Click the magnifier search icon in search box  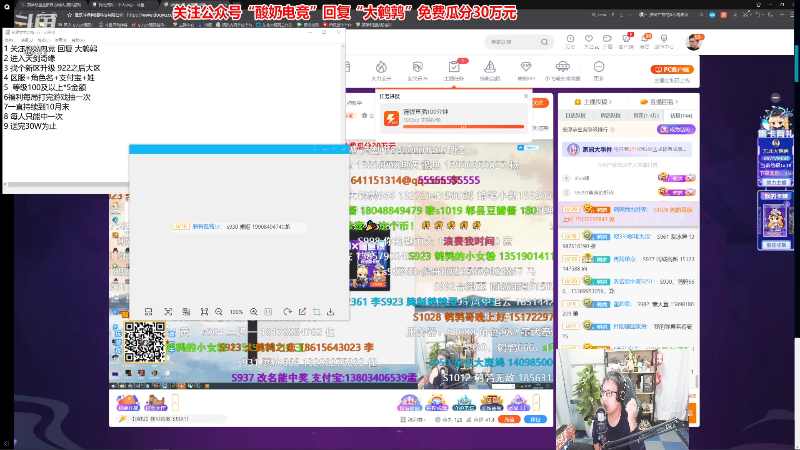[x=544, y=42]
